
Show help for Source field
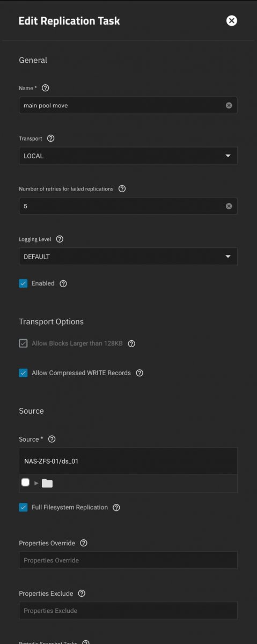pos(52,439)
